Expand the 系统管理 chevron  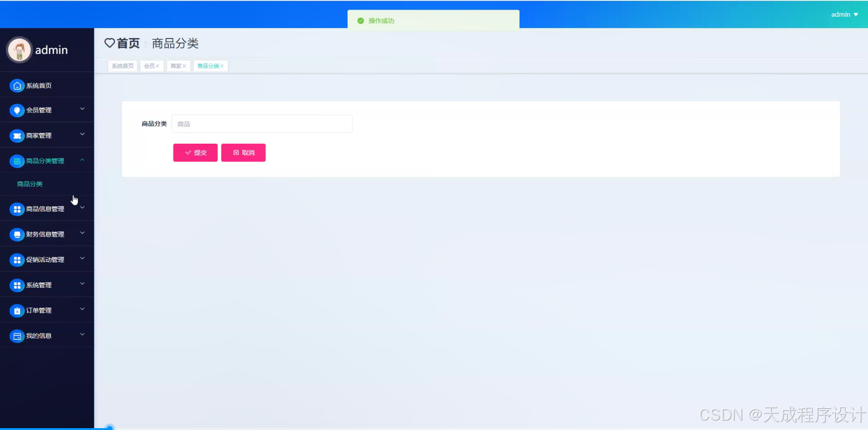[82, 284]
